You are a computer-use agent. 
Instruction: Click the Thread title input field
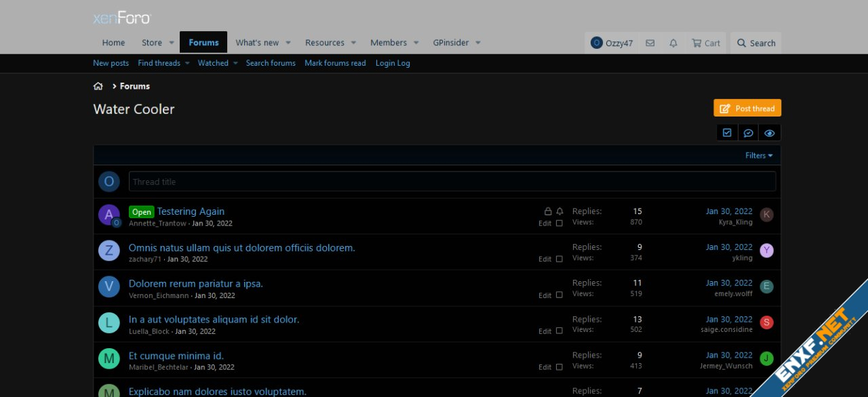click(452, 182)
